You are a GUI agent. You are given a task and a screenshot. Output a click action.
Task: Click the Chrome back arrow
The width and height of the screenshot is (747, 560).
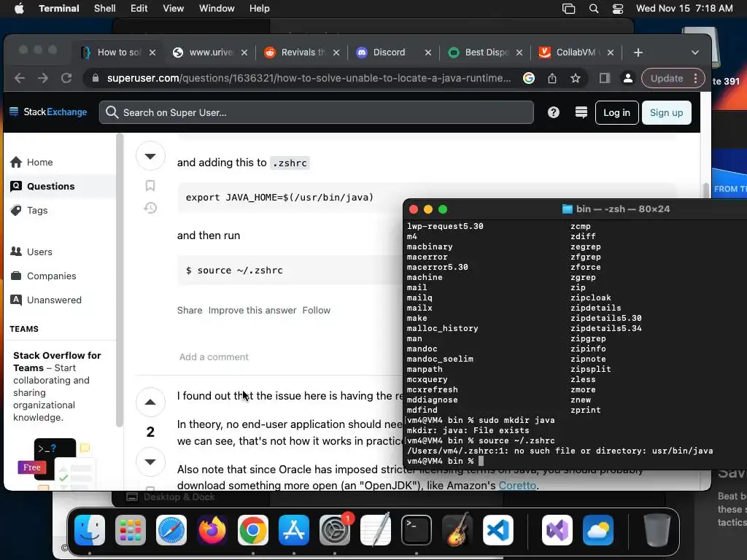[x=20, y=78]
